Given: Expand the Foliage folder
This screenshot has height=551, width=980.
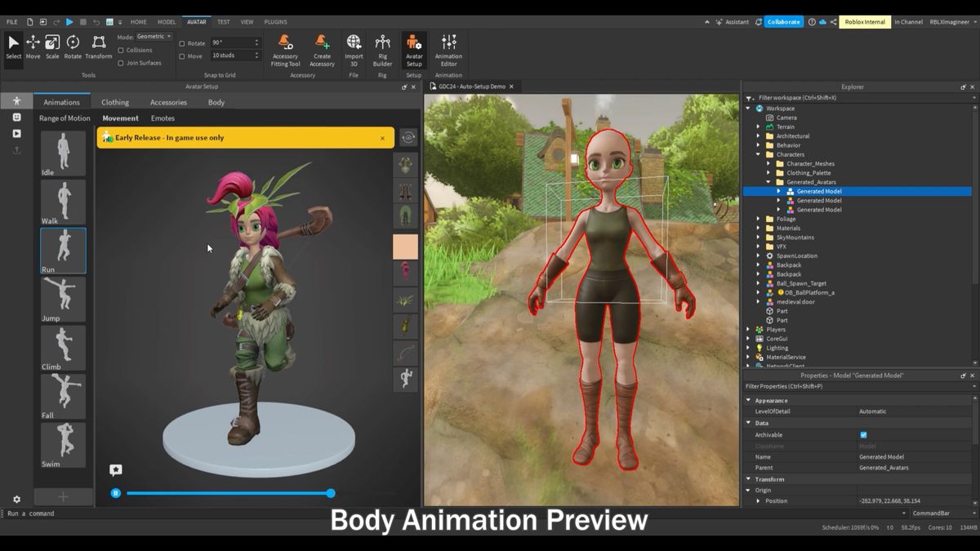Looking at the screenshot, I should (x=759, y=219).
